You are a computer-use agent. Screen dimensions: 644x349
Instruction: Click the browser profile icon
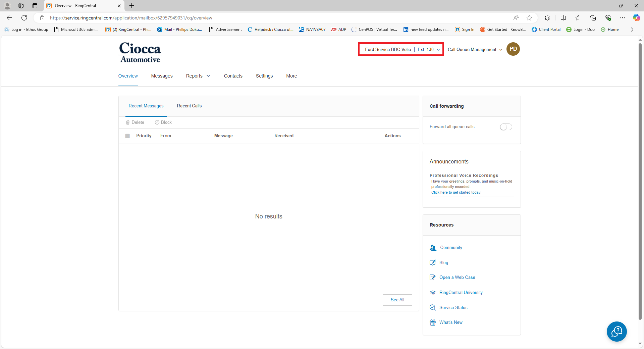click(7, 6)
